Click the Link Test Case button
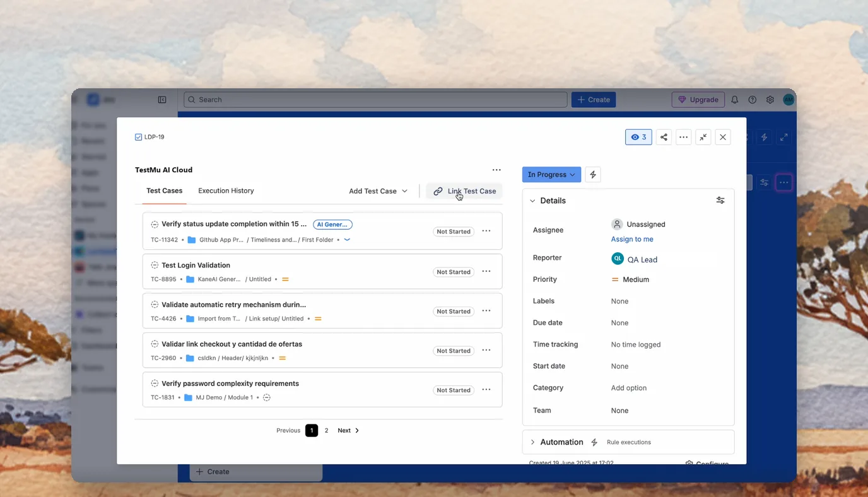This screenshot has height=497, width=868. (x=465, y=191)
